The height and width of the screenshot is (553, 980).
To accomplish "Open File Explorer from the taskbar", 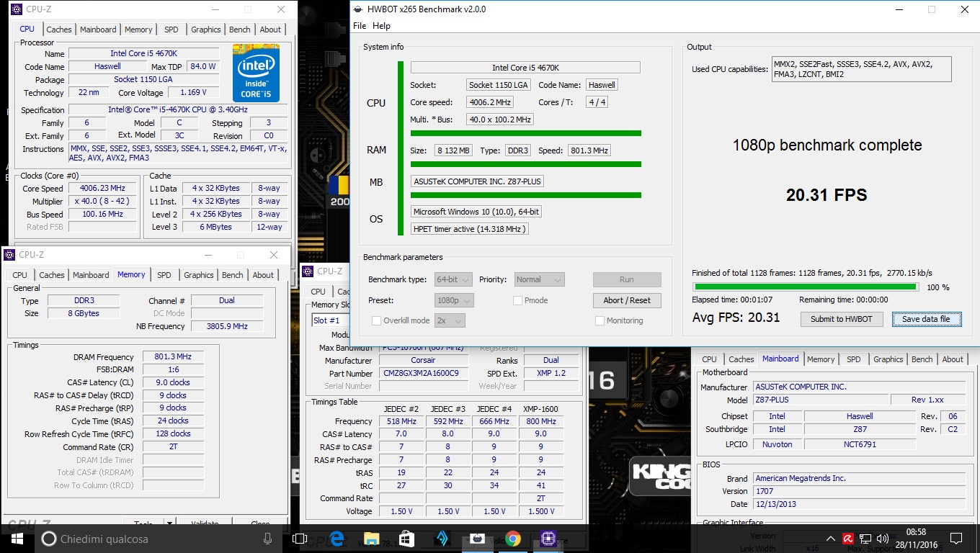I will (372, 539).
